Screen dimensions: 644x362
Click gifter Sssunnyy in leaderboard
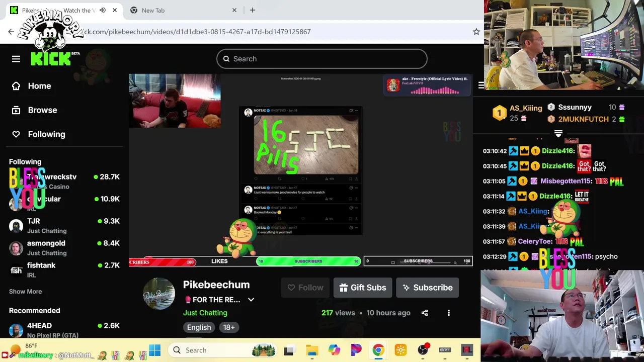(575, 107)
